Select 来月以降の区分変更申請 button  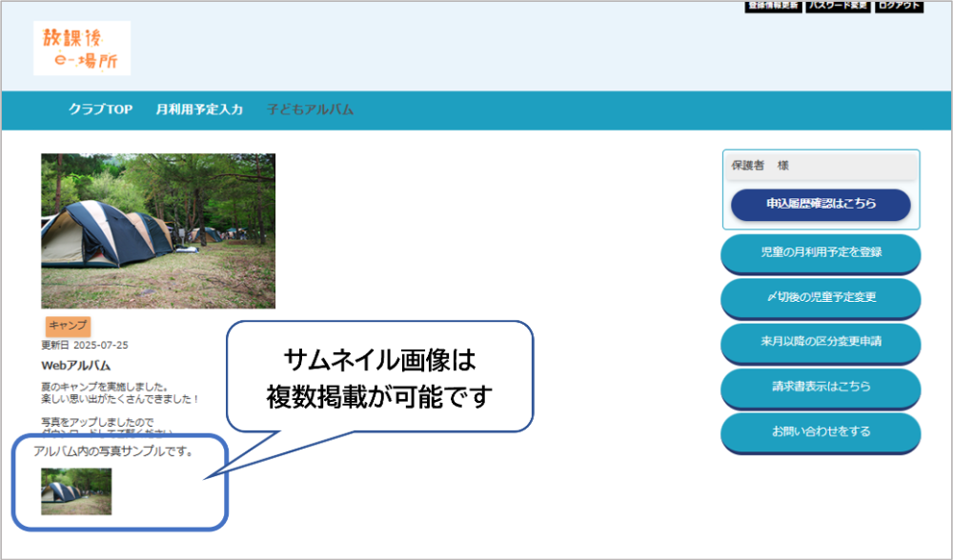click(x=821, y=342)
